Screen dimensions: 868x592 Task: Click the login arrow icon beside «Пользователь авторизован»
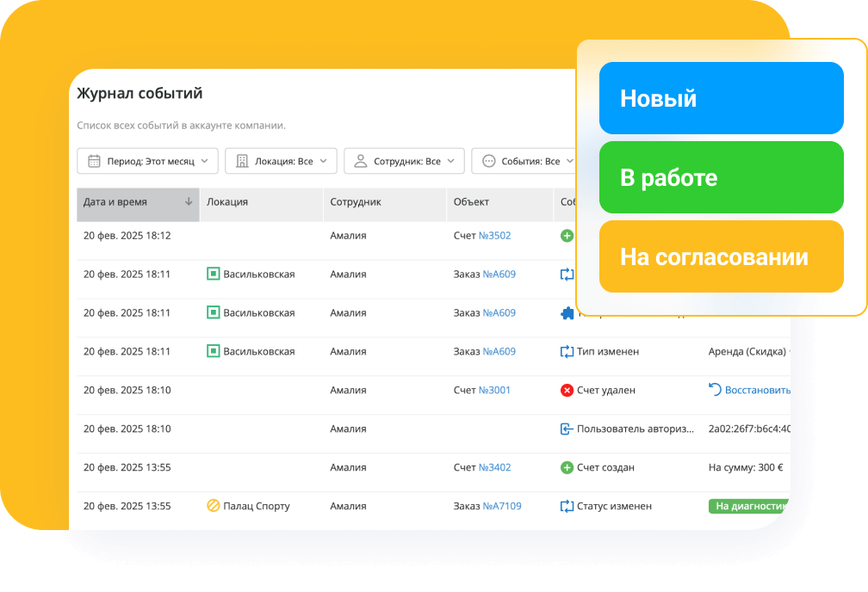pos(567,429)
